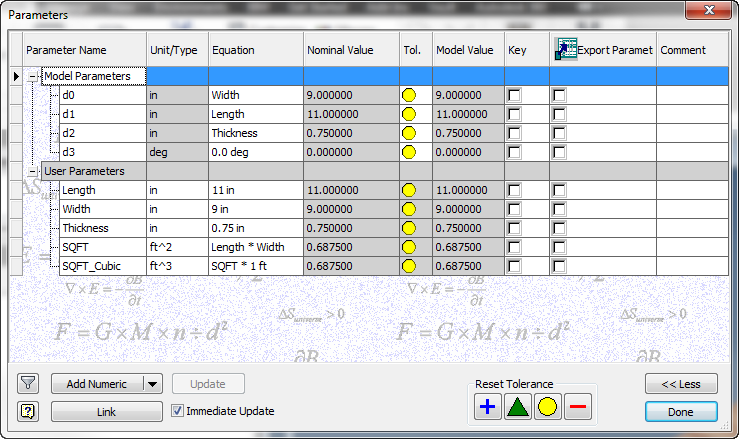Image resolution: width=739 pixels, height=439 pixels.
Task: Open the help question mark icon
Action: pyautogui.click(x=28, y=412)
